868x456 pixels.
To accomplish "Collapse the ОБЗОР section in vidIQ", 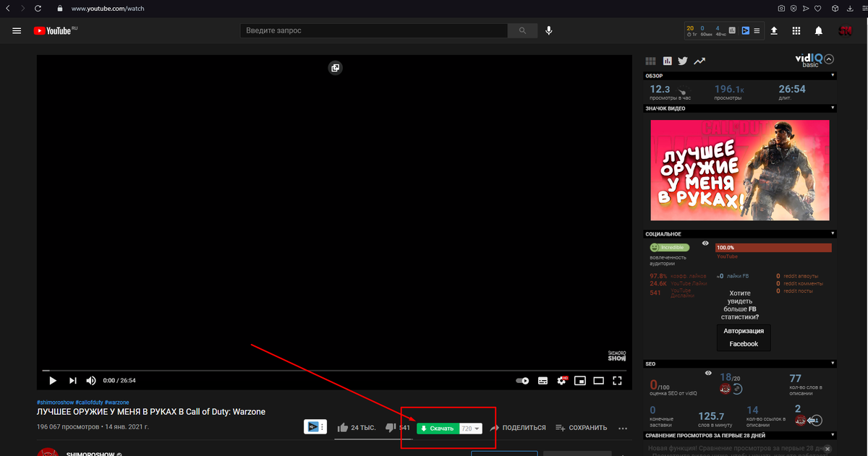I will (831, 74).
